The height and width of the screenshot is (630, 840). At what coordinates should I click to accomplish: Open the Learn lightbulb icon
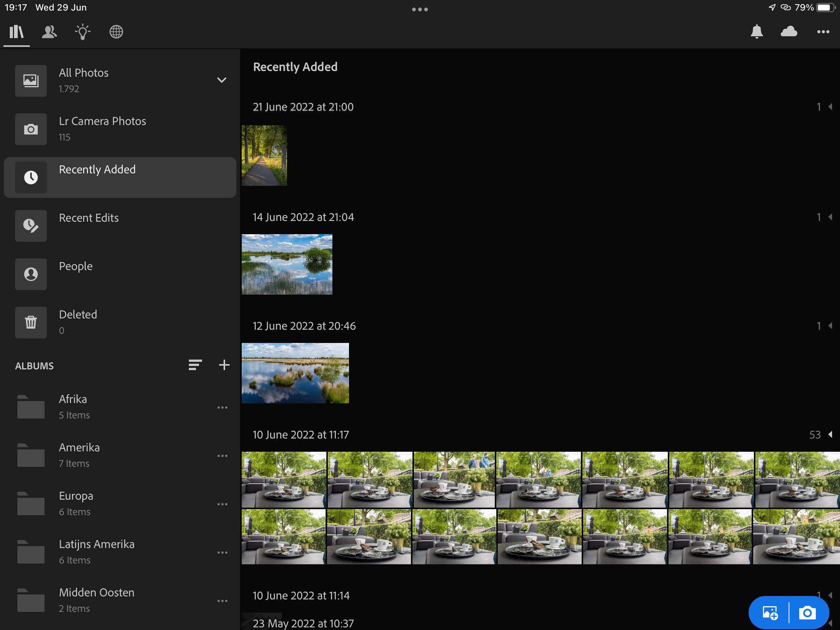(x=83, y=32)
